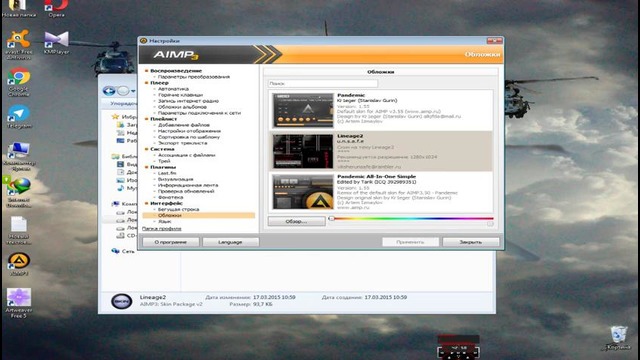Open Параметры подключения к сети page
The width and height of the screenshot is (640, 360).
click(199, 113)
